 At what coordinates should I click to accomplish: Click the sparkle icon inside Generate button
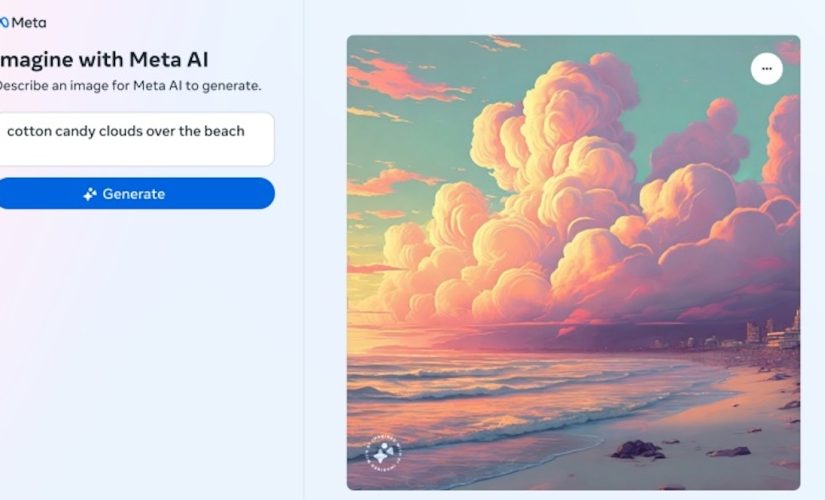coord(90,194)
